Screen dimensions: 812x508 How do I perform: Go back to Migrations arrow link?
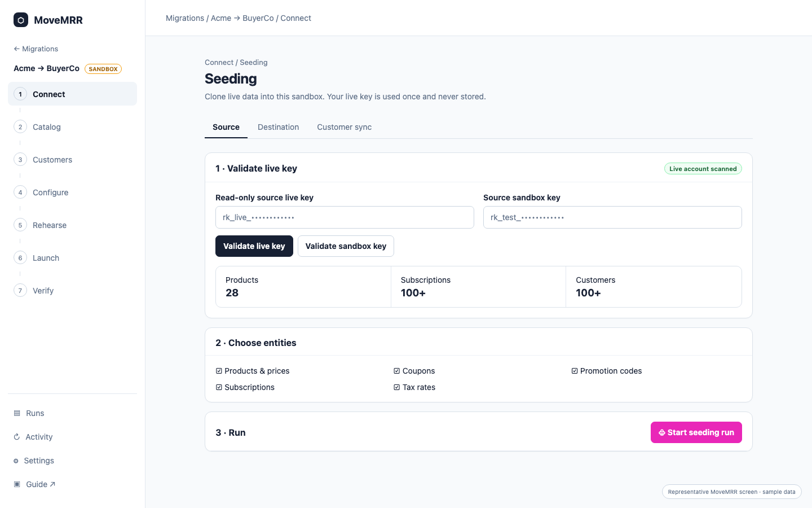36,49
